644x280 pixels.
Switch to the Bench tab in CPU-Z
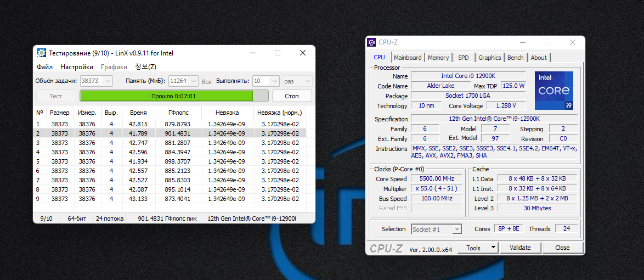point(515,58)
